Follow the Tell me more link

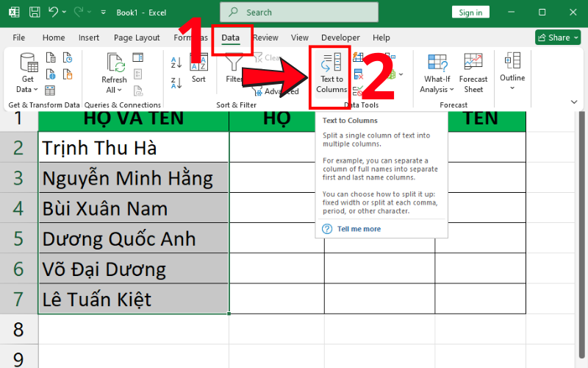pos(359,229)
